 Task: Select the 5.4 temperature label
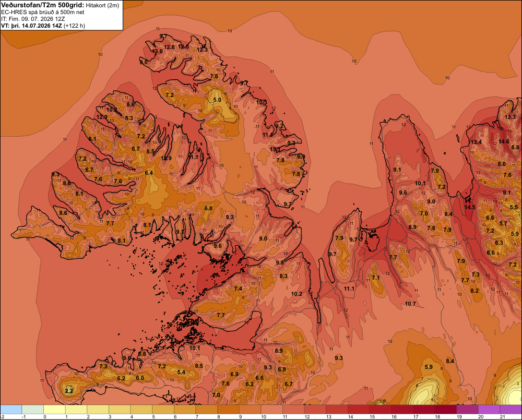pyautogui.click(x=181, y=372)
